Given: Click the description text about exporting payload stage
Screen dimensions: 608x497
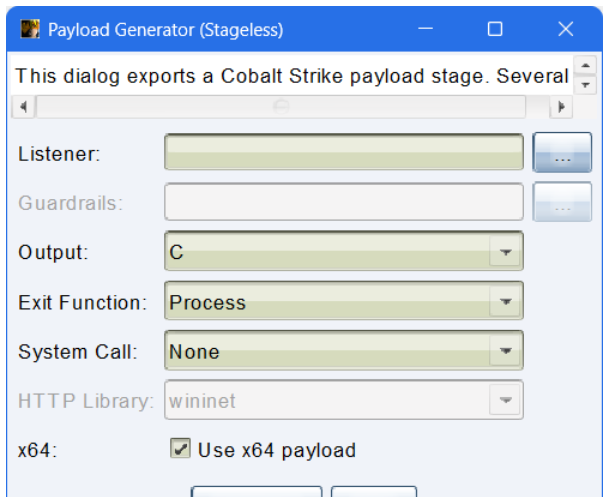Looking at the screenshot, I should coord(292,76).
